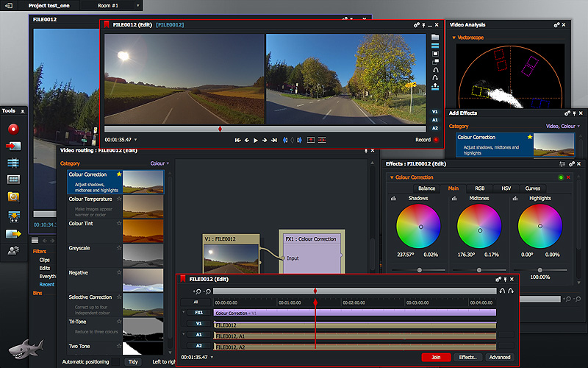The image size is (588, 368).
Task: Toggle the green Colour Correction enable light
Action: coord(561,177)
